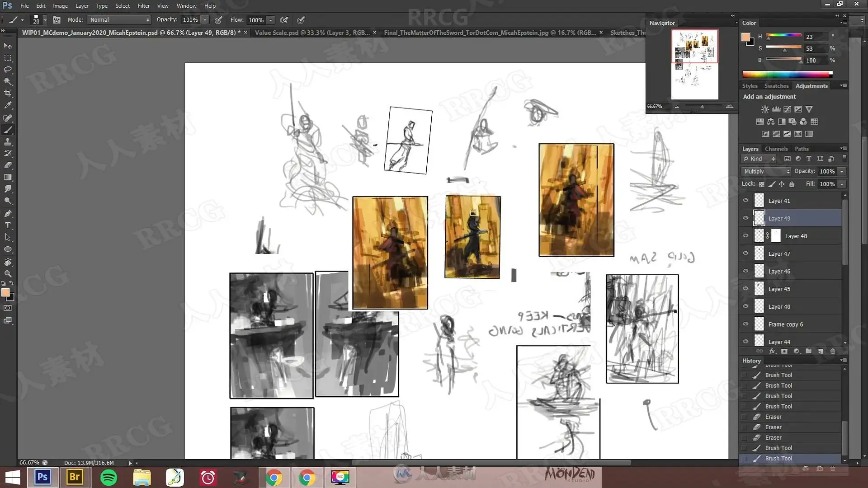Image resolution: width=868 pixels, height=488 pixels.
Task: Select the Pen tool
Action: click(x=8, y=213)
